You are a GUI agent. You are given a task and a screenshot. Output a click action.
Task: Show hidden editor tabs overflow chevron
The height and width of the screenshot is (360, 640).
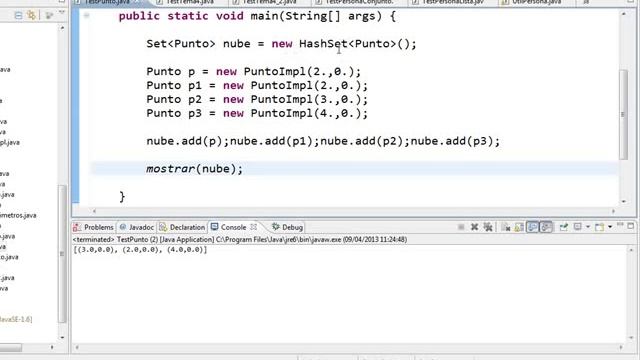(x=586, y=2)
